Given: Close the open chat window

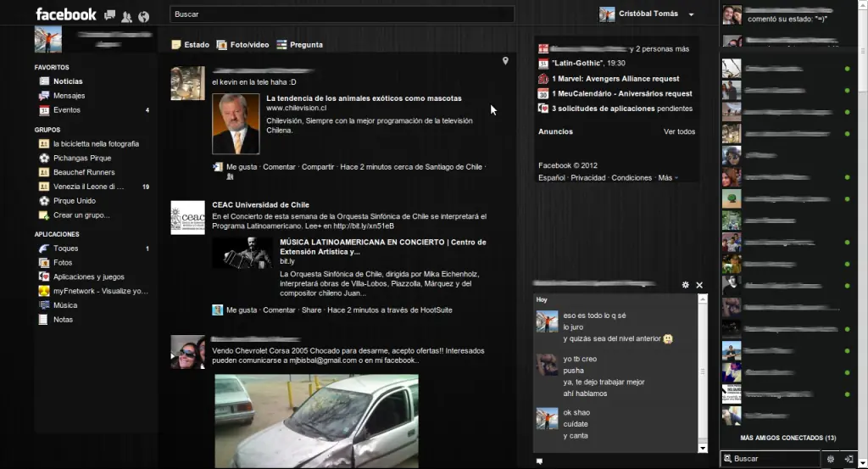Looking at the screenshot, I should (699, 285).
